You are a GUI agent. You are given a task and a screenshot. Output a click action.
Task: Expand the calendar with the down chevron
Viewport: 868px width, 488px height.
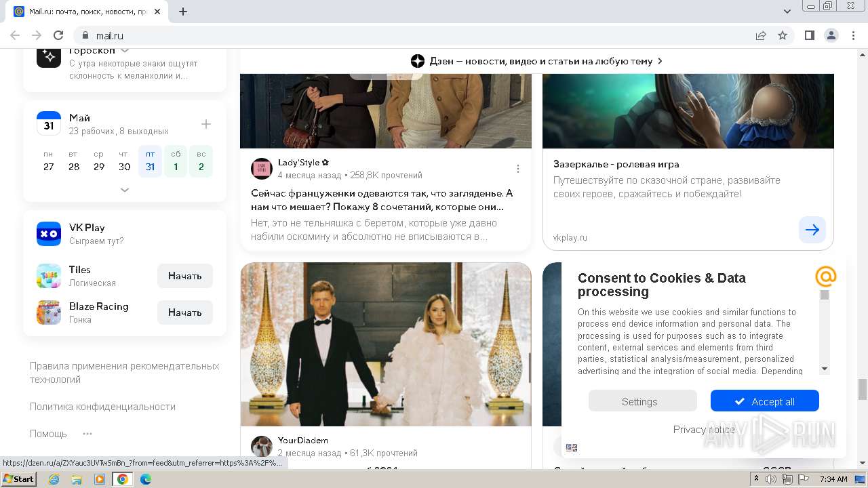(x=125, y=190)
